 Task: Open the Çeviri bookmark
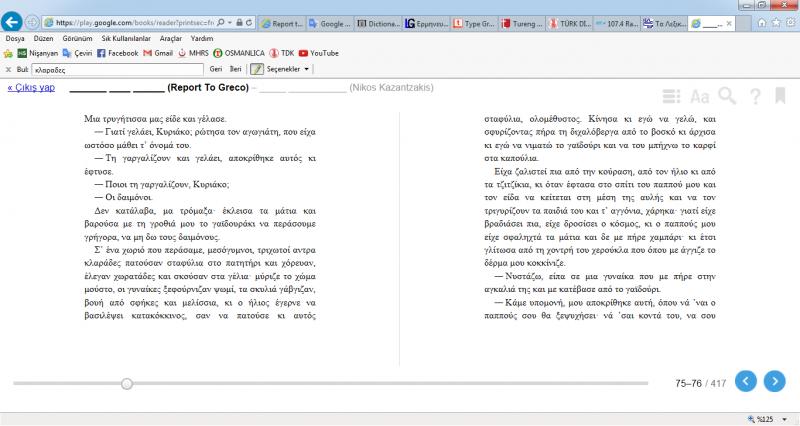[x=78, y=53]
